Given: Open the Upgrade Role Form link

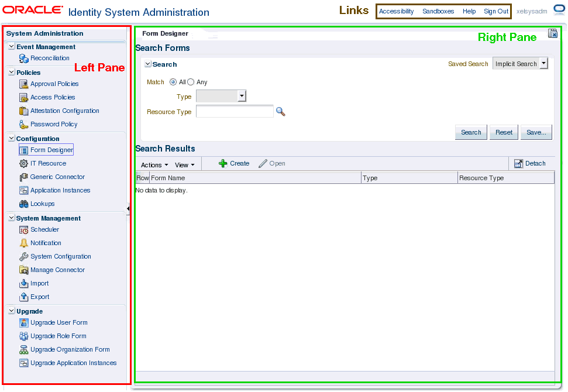Looking at the screenshot, I should pyautogui.click(x=58, y=336).
